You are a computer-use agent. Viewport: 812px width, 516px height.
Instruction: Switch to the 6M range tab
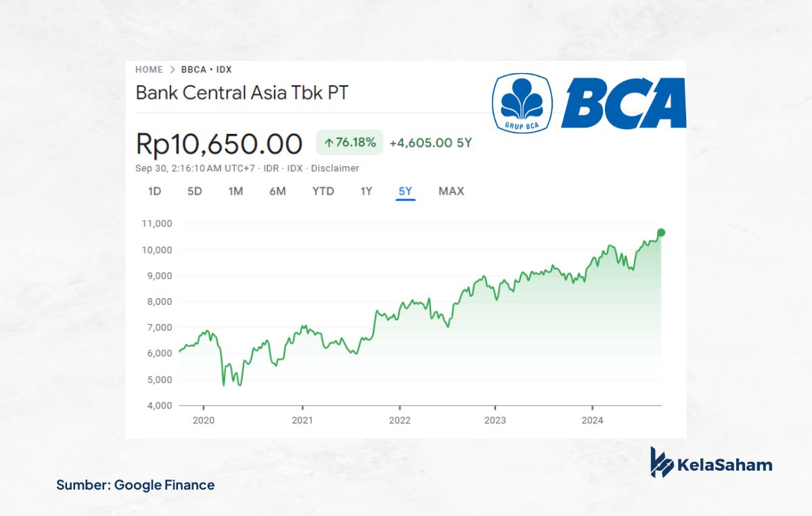[x=277, y=191]
